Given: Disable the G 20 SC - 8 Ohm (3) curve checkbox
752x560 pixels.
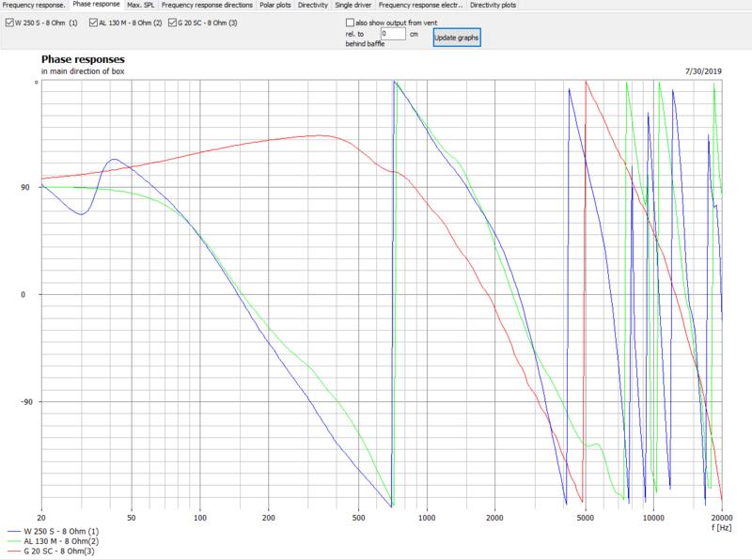Looking at the screenshot, I should (171, 22).
